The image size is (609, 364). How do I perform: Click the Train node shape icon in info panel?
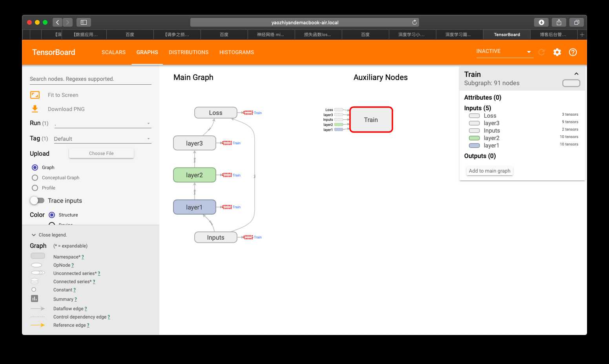point(571,83)
